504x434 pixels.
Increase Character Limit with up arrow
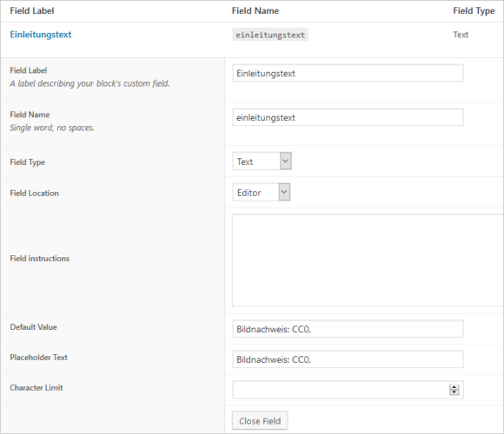click(454, 387)
